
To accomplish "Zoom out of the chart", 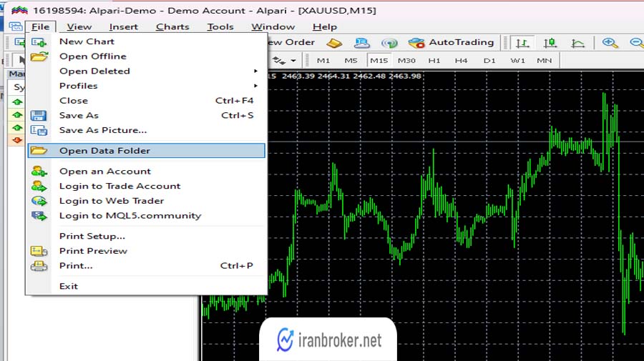I will click(636, 43).
